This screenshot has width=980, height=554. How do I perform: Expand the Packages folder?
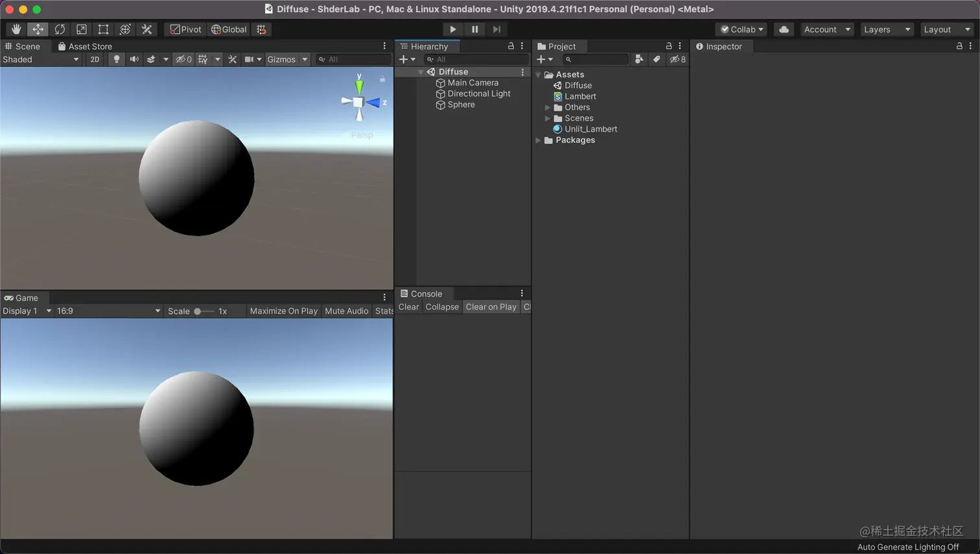tap(538, 140)
